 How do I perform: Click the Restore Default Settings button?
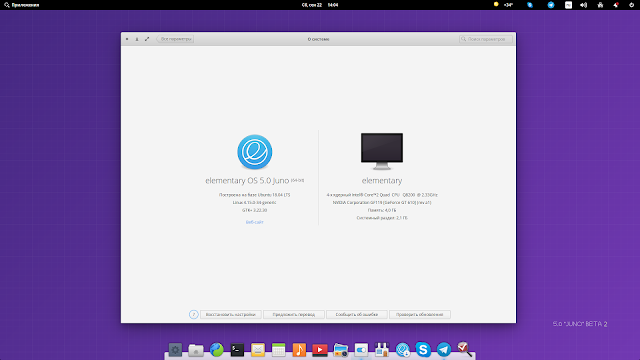231,314
